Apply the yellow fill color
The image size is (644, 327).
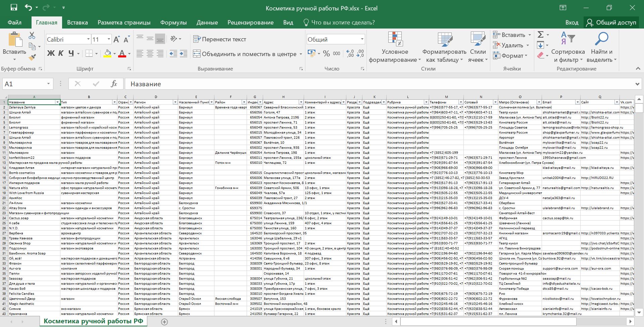pos(107,53)
